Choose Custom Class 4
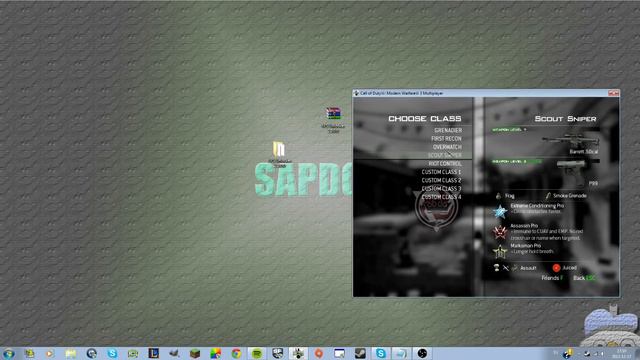 tap(441, 197)
